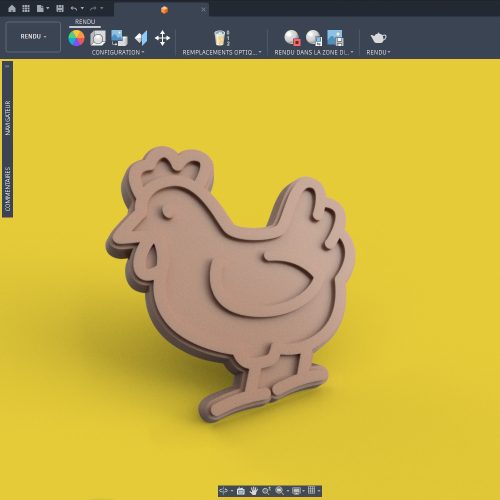
Task: Select the RENDU ribbon tab
Action: (x=85, y=22)
